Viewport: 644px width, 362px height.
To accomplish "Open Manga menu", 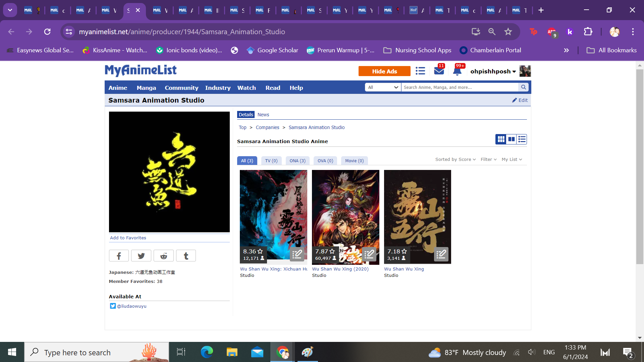I will [146, 87].
